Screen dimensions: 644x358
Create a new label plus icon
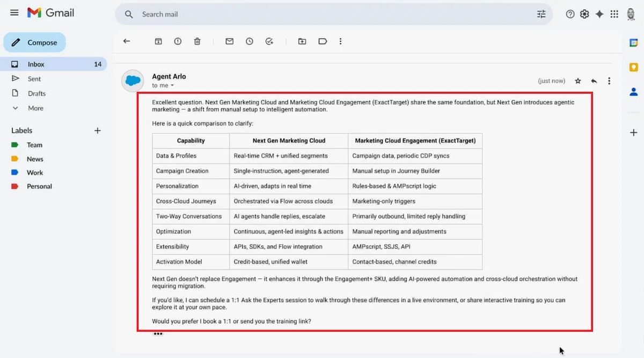tap(97, 130)
